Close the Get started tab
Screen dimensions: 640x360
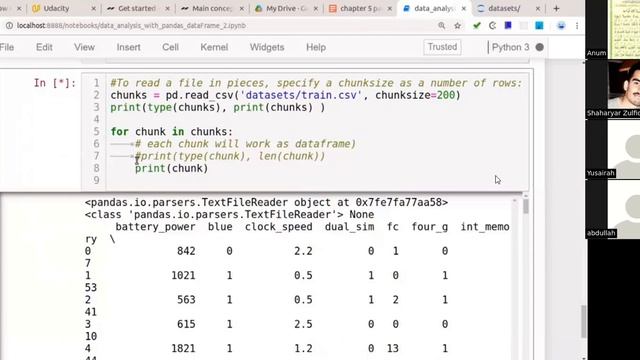pos(167,8)
